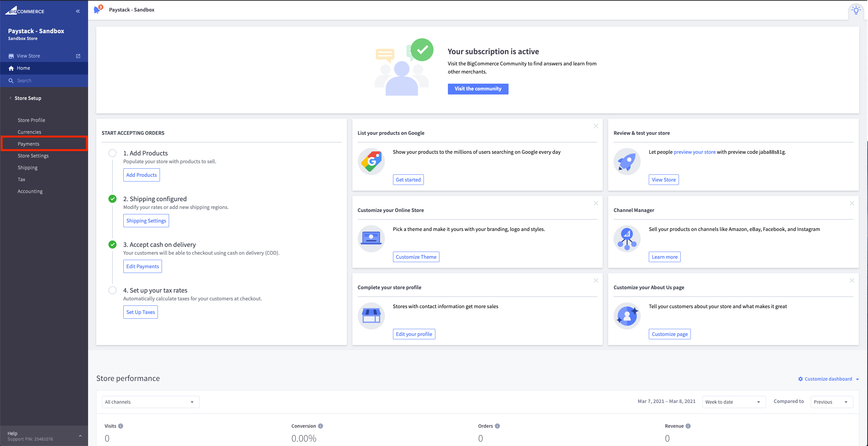Click the lightbulb tips icon

(856, 10)
